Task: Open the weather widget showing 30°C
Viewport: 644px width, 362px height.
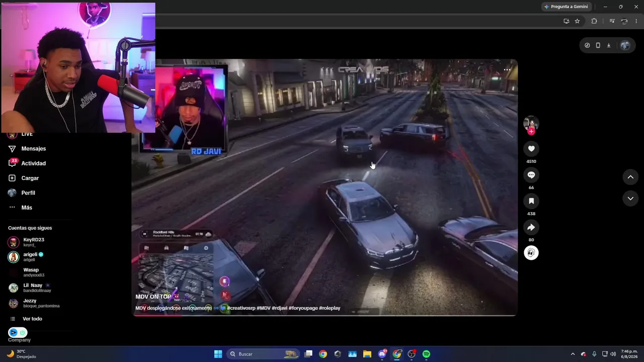Action: [22, 354]
